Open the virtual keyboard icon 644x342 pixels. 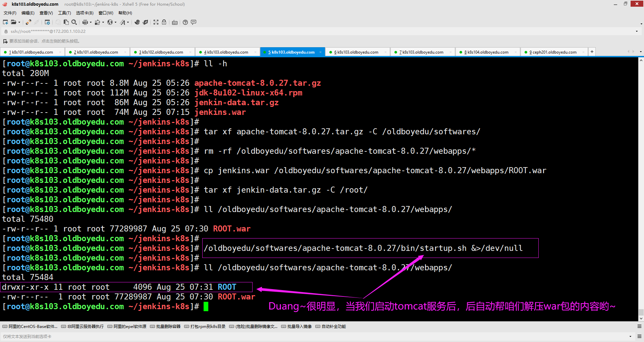[x=175, y=22]
